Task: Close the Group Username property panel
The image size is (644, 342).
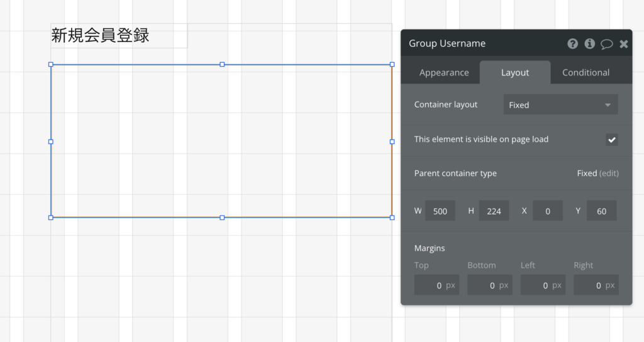Action: coord(623,44)
